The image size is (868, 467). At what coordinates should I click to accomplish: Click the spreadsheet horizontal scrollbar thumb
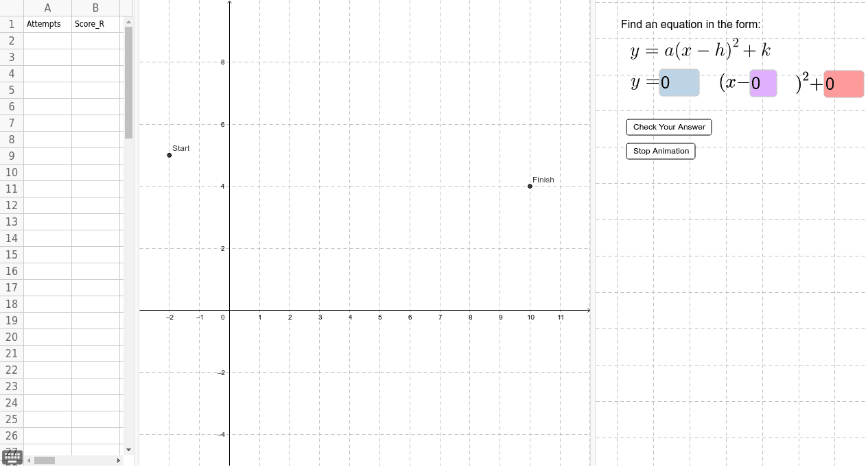(x=45, y=460)
